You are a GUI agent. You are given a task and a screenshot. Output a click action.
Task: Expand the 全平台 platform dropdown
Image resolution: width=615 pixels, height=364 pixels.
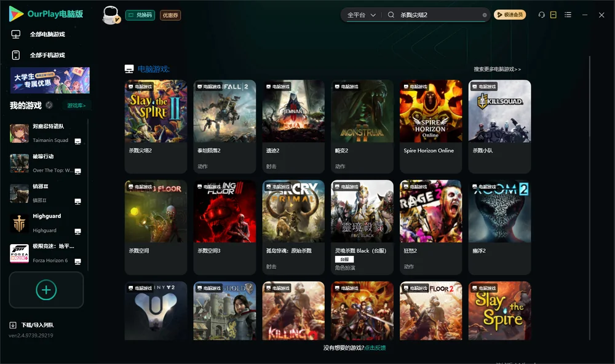pos(361,15)
